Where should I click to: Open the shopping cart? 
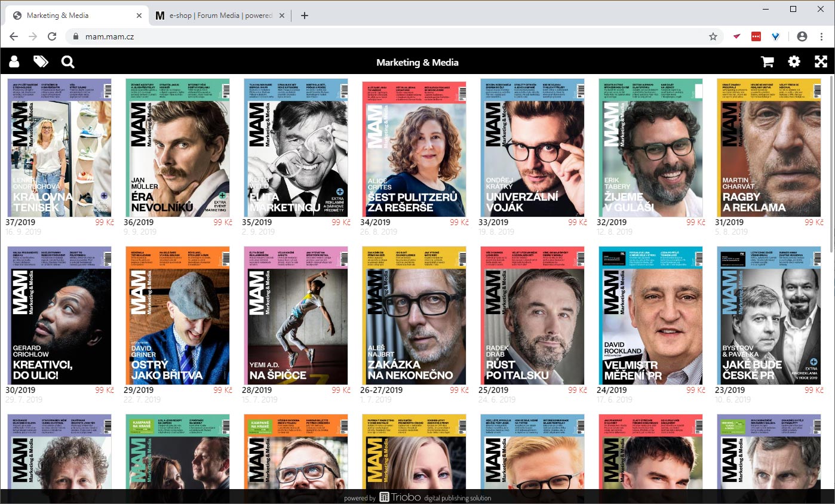click(x=767, y=62)
